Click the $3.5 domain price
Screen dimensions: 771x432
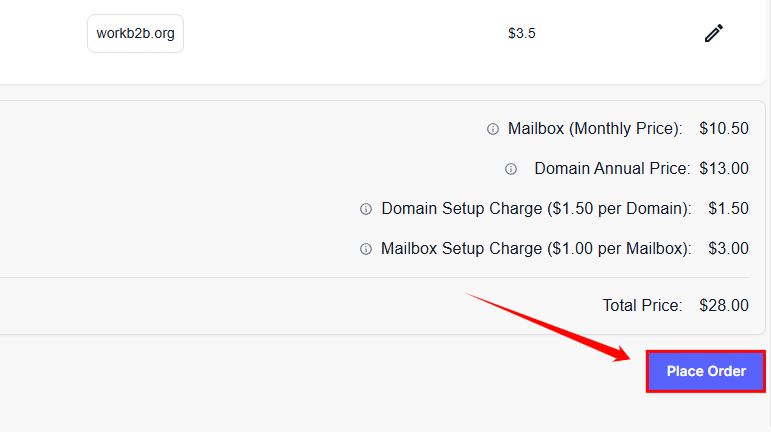[x=521, y=33]
